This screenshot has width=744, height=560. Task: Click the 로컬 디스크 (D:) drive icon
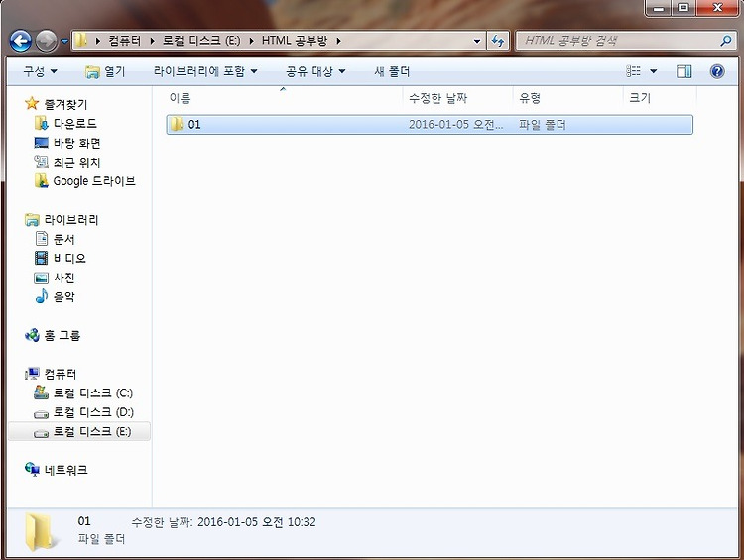pos(42,414)
